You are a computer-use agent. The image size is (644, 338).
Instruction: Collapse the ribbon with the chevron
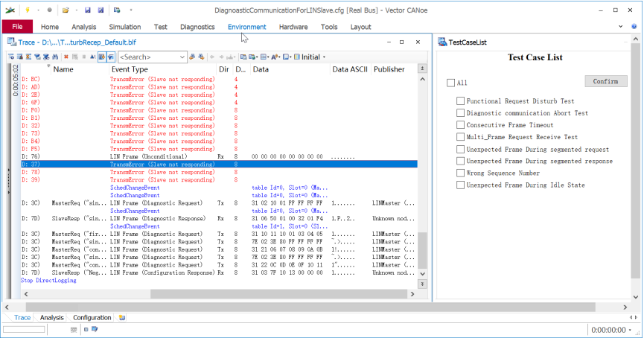point(621,27)
